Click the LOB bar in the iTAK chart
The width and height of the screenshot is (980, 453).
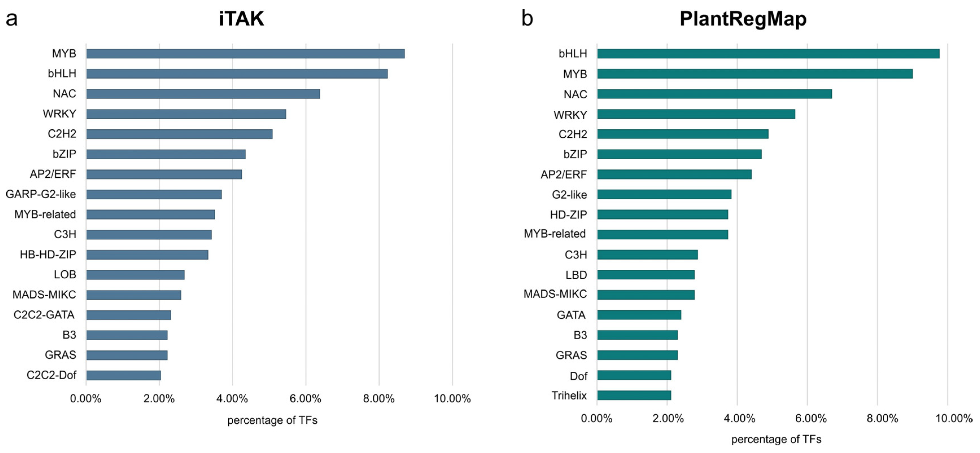pos(135,275)
